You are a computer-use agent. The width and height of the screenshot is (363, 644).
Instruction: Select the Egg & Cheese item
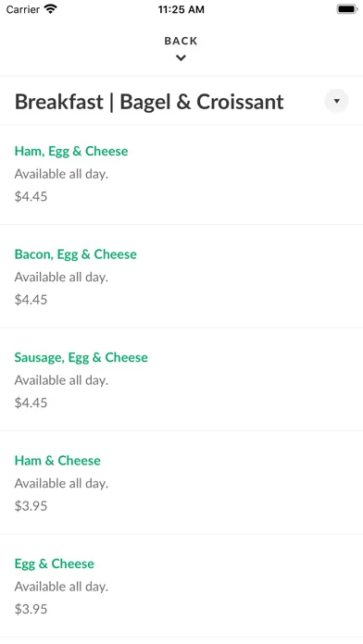[181, 586]
